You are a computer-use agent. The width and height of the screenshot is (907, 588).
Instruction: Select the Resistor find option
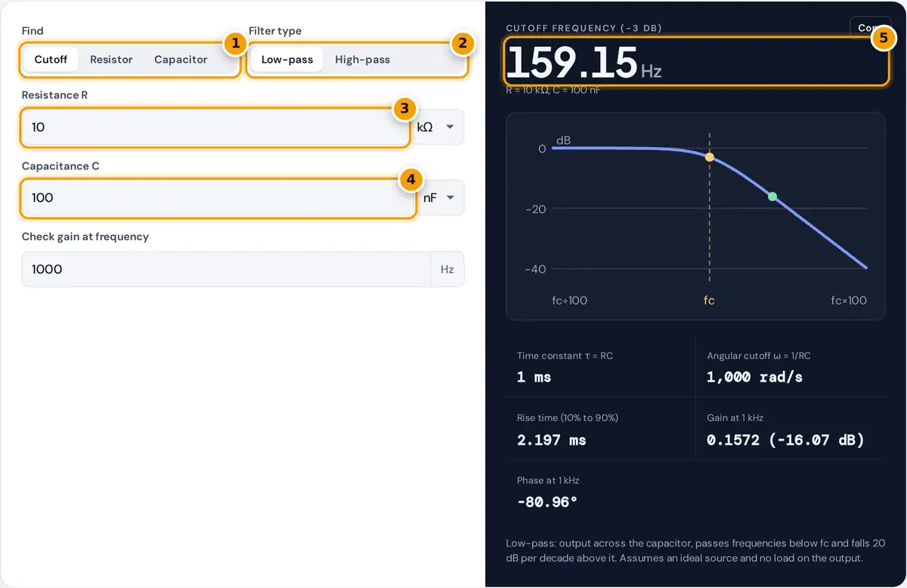[x=111, y=59]
